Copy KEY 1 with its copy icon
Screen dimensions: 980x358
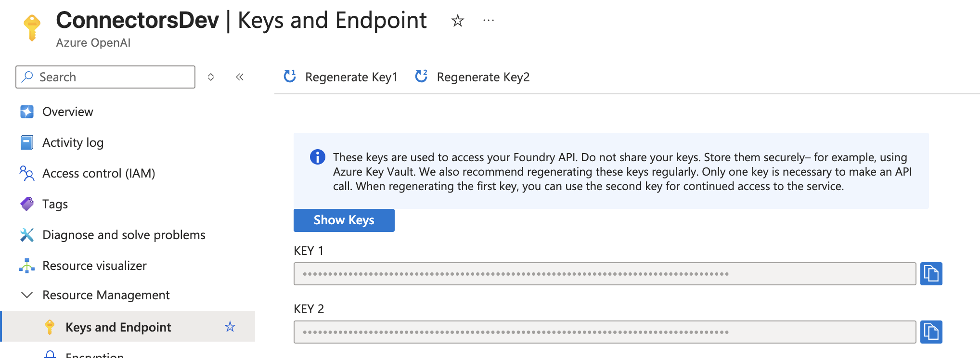(x=931, y=273)
